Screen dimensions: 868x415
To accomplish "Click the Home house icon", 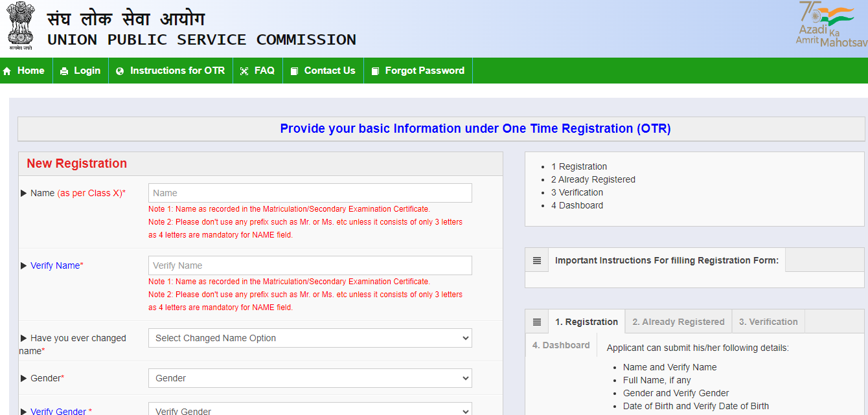I will click(7, 71).
